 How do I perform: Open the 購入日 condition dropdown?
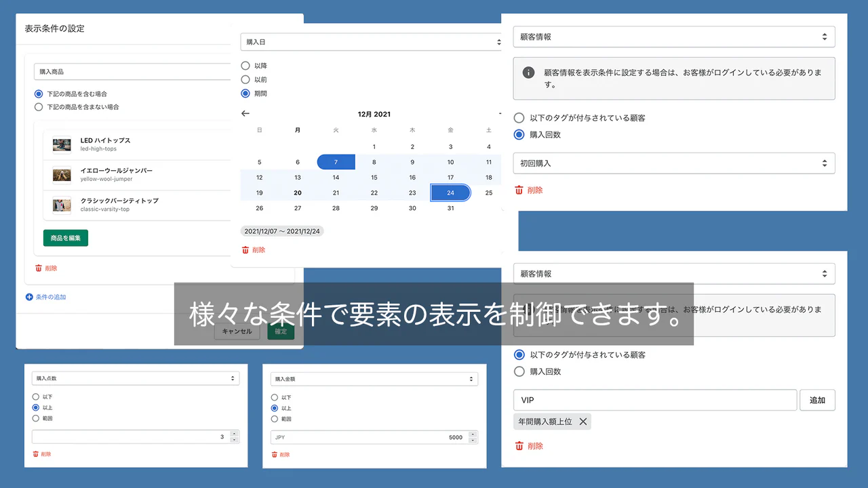[372, 42]
